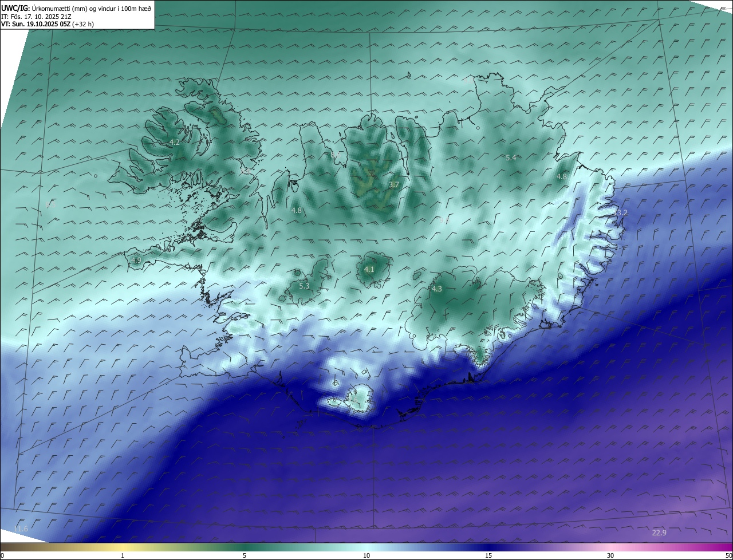733x560 pixels.
Task: Select the 4.9 value on the Snæfellsnes peninsula
Action: 136,261
